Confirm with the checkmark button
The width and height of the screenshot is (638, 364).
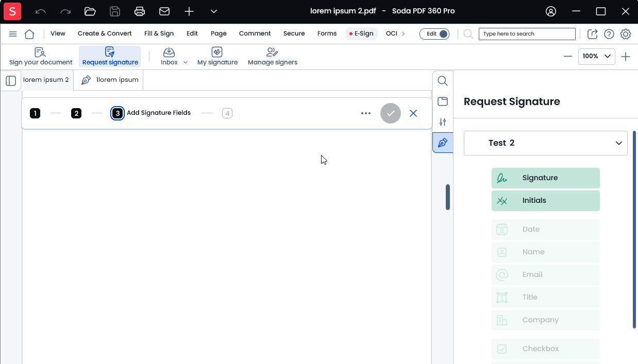tap(391, 113)
